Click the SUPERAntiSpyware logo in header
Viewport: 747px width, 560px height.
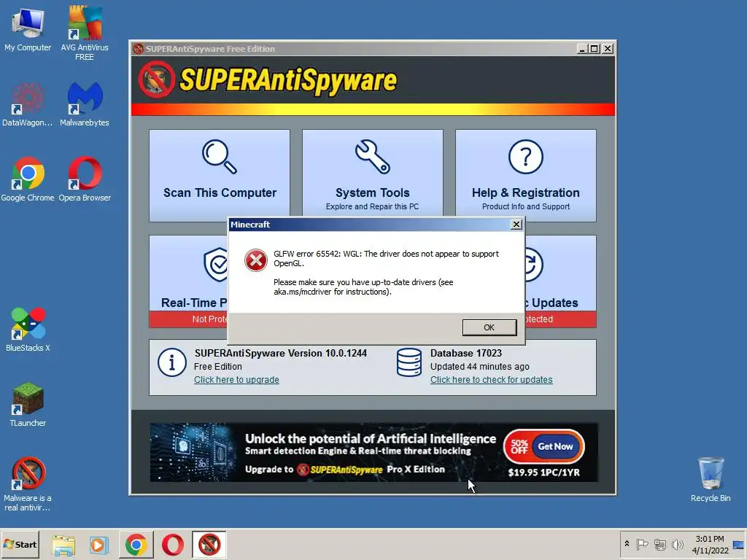click(x=268, y=80)
